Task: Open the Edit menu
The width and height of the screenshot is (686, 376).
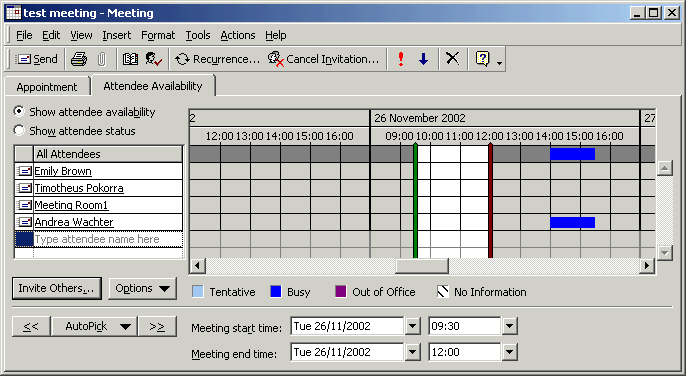Action: pyautogui.click(x=51, y=35)
